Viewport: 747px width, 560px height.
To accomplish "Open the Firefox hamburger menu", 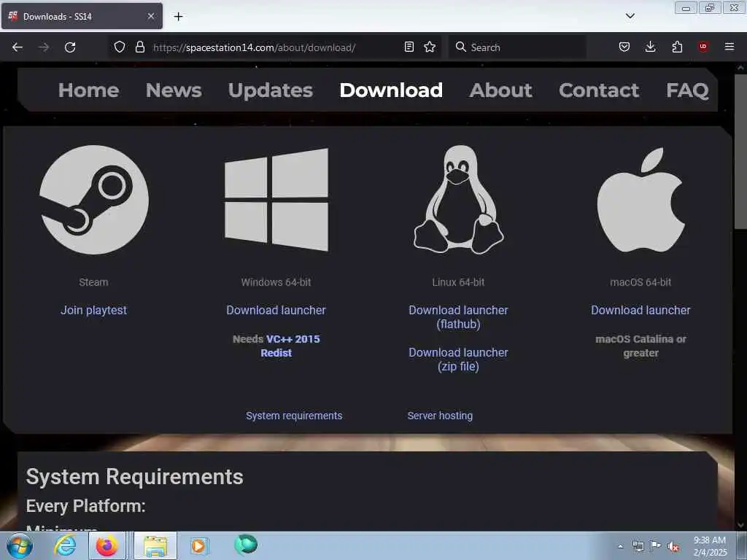I will click(x=729, y=47).
